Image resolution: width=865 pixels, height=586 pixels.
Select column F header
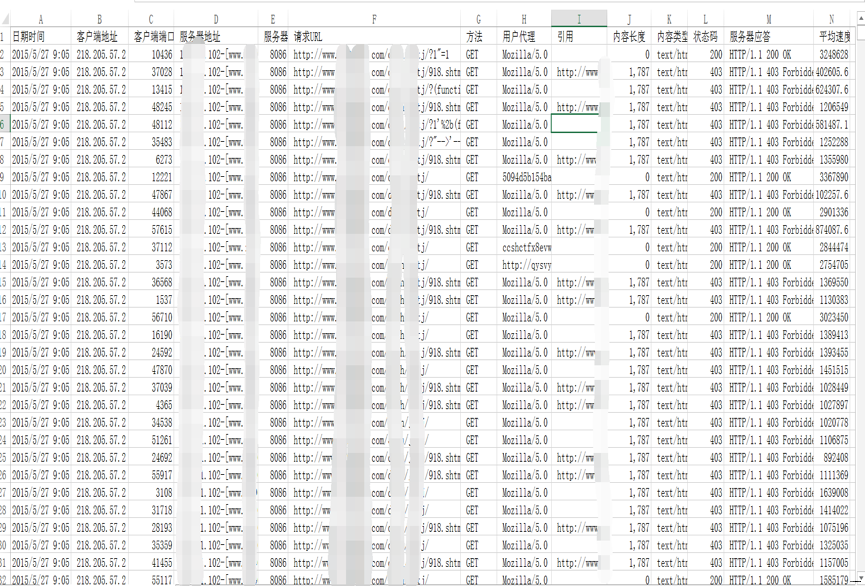pyautogui.click(x=374, y=19)
